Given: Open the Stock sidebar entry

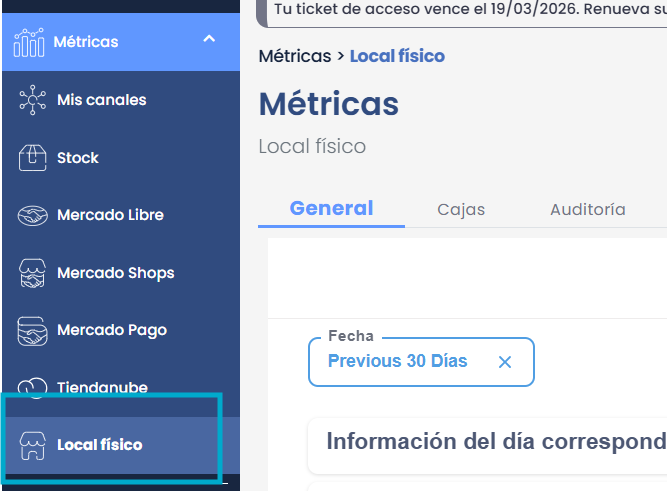Looking at the screenshot, I should click(78, 158).
